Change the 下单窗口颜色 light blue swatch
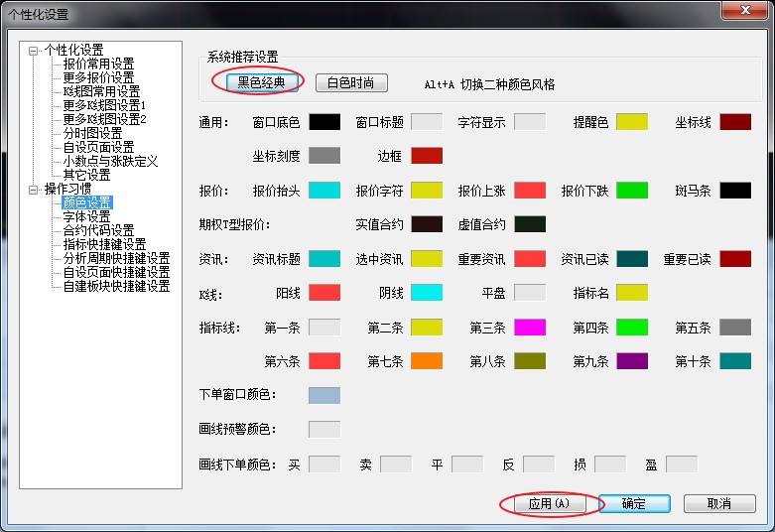This screenshot has width=775, height=532. (324, 395)
